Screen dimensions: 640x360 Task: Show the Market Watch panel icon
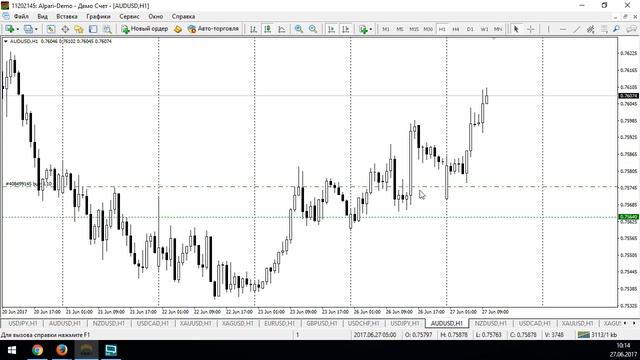pyautogui.click(x=51, y=29)
